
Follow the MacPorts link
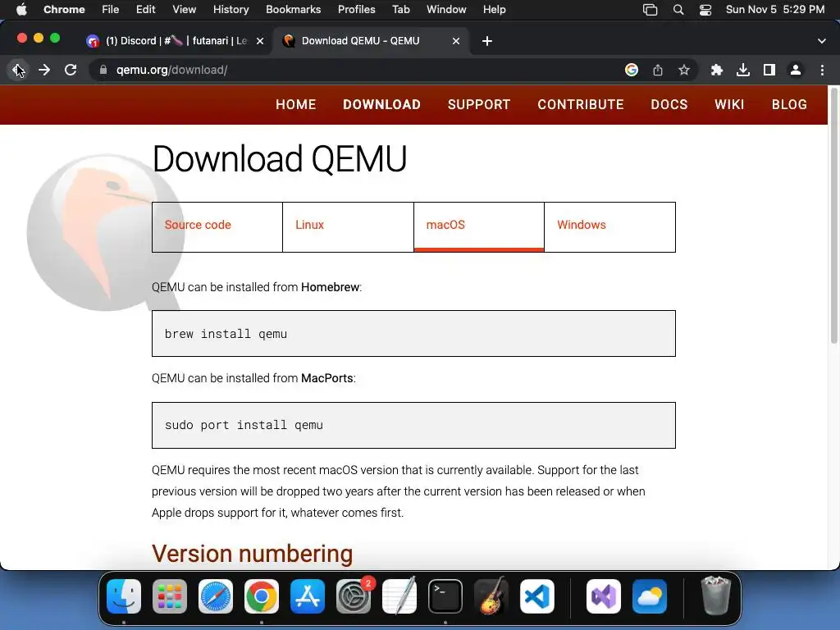click(x=326, y=378)
